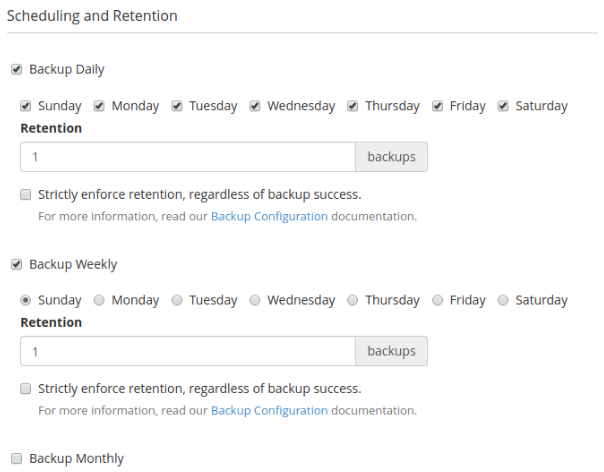
Task: Choose Friday radio for weekly backup
Action: [x=438, y=300]
